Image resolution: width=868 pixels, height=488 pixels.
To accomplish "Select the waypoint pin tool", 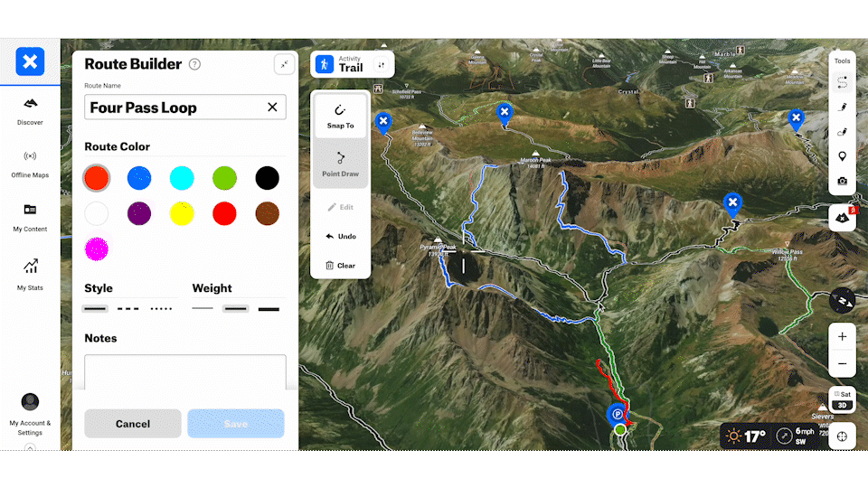I will coord(842,156).
